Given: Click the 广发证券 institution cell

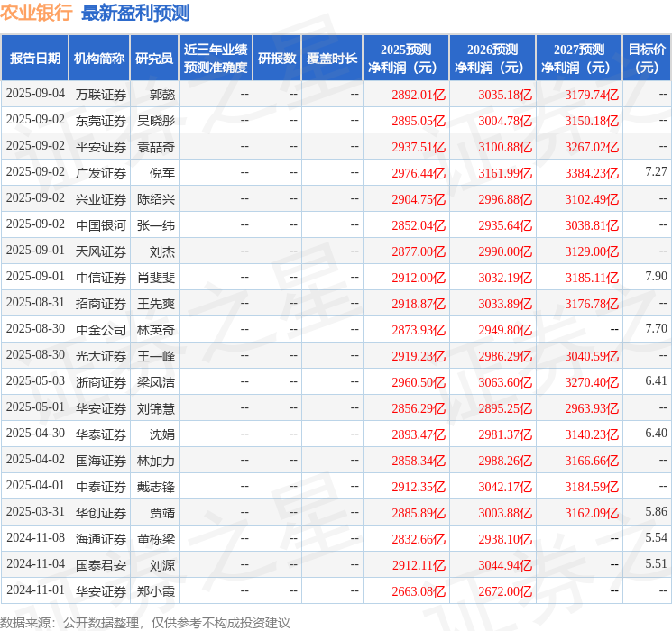Looking at the screenshot, I should point(101,173).
